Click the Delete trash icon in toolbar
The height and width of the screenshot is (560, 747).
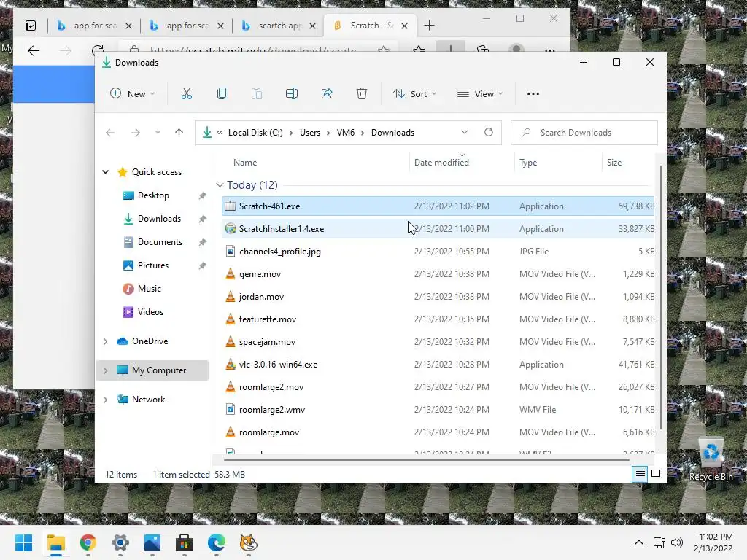coord(362,94)
